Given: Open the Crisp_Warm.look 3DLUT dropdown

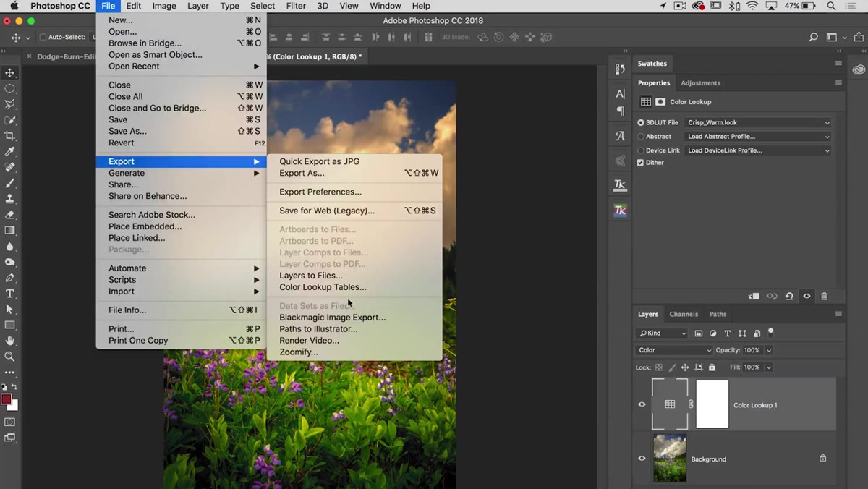Looking at the screenshot, I should 758,123.
